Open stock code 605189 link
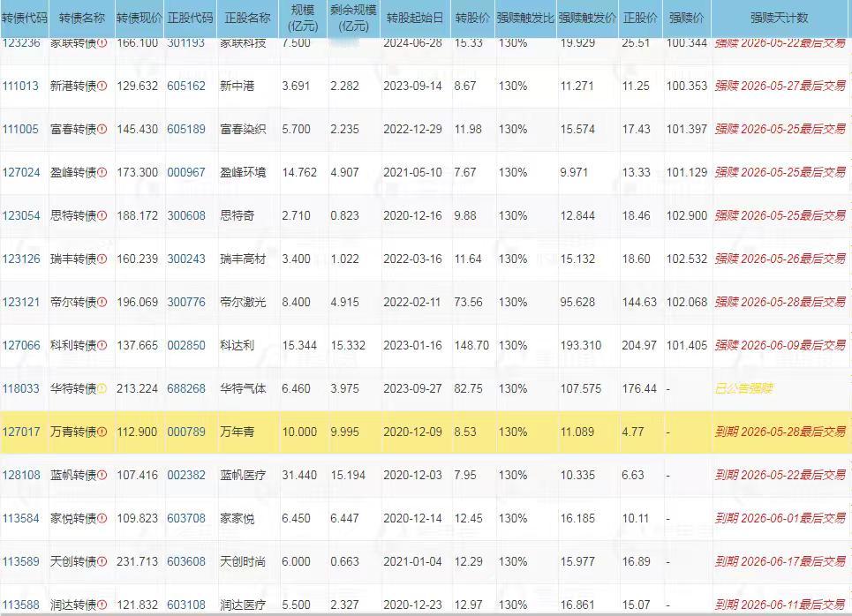 point(186,129)
